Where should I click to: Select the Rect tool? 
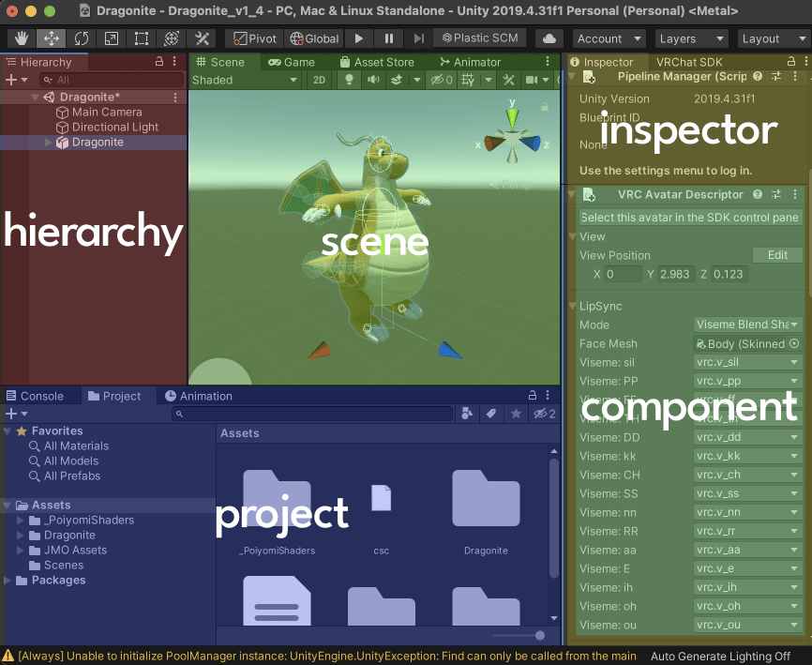(142, 38)
